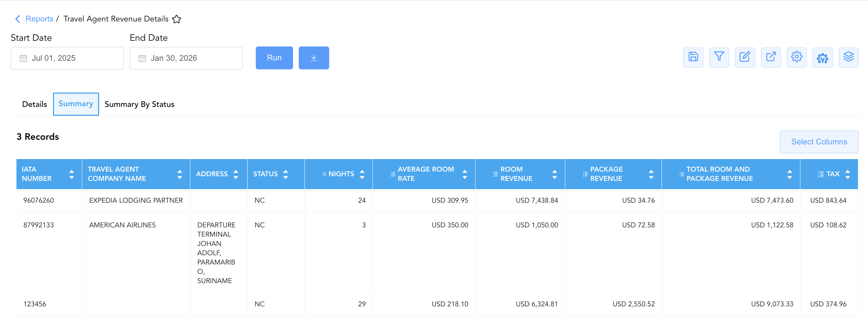Save report with the floppy disk icon

tap(693, 57)
